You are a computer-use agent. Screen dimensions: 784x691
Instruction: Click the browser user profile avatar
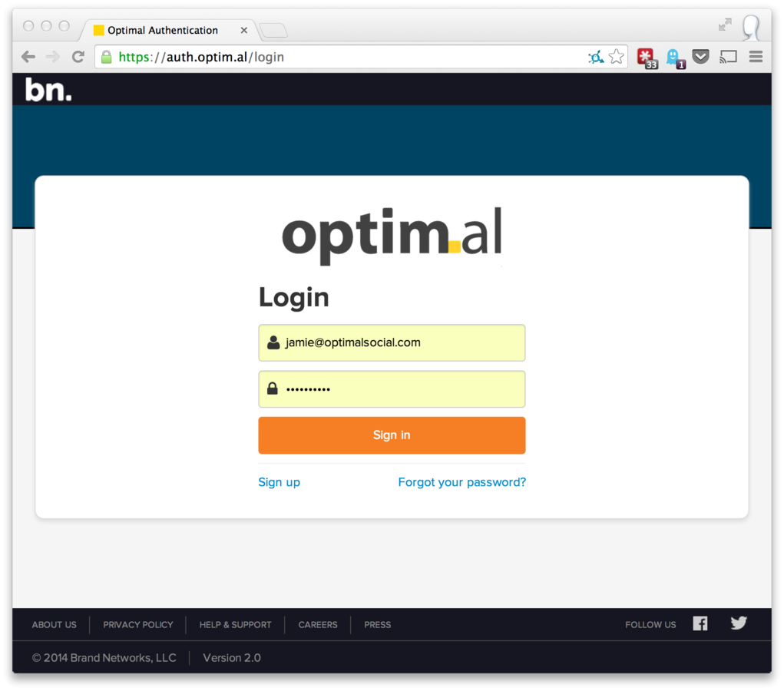(x=752, y=27)
